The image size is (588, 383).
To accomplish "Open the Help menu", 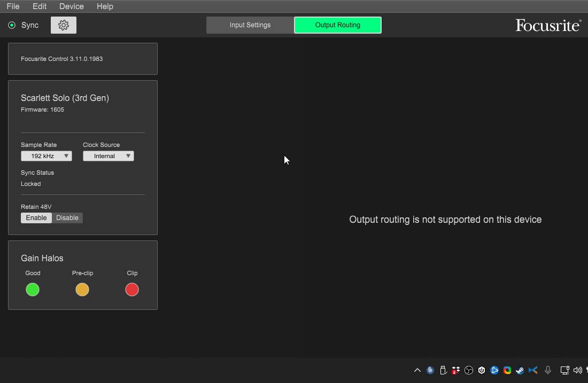I will [105, 6].
